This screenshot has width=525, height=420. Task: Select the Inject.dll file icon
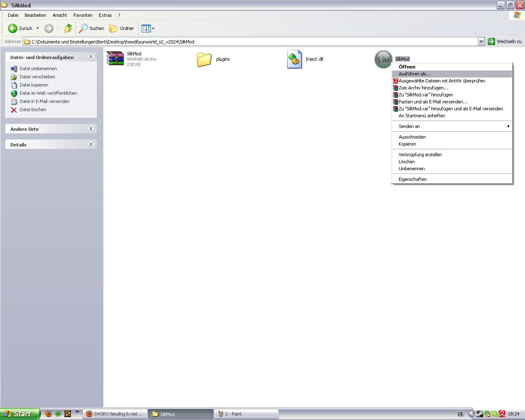[294, 59]
